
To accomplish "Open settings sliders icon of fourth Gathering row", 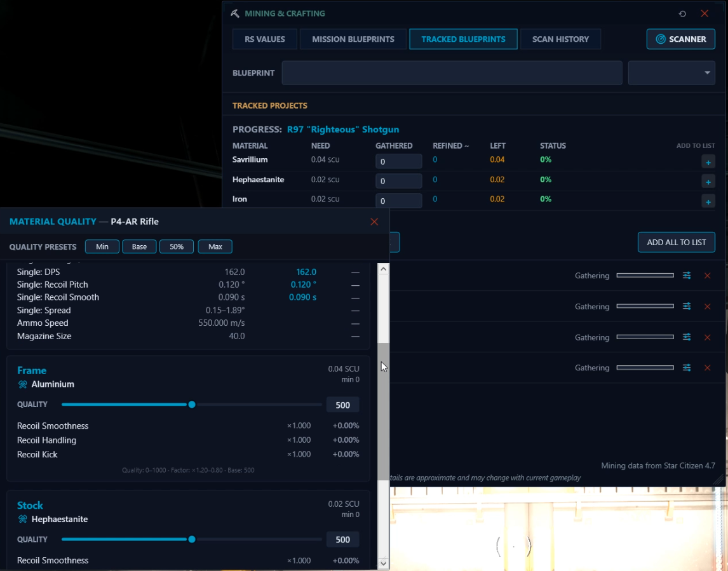I will [x=687, y=368].
